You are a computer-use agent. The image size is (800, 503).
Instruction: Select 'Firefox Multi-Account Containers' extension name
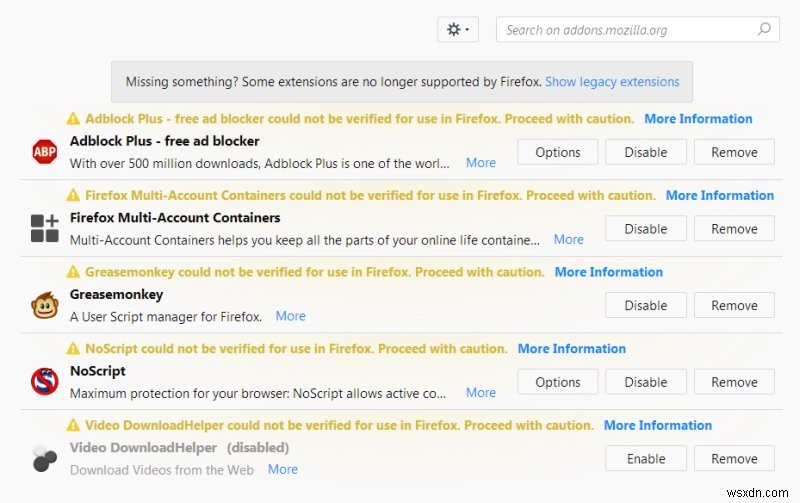175,218
